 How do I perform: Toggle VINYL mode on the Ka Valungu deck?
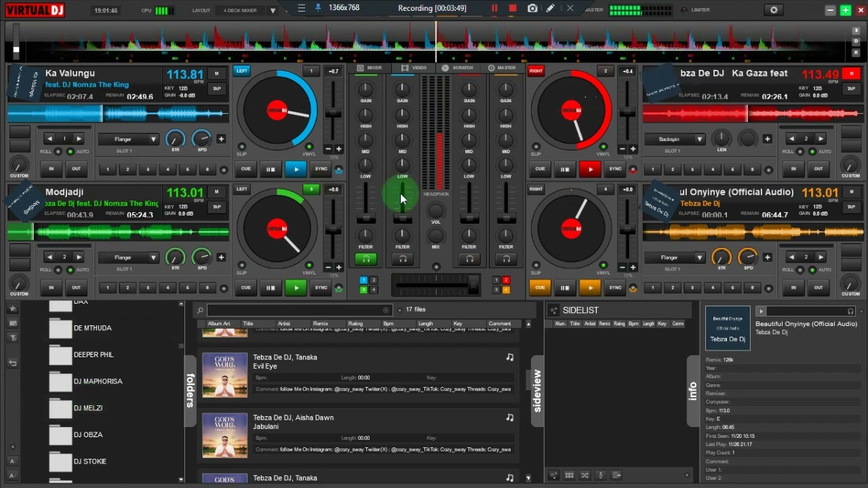coord(309,146)
